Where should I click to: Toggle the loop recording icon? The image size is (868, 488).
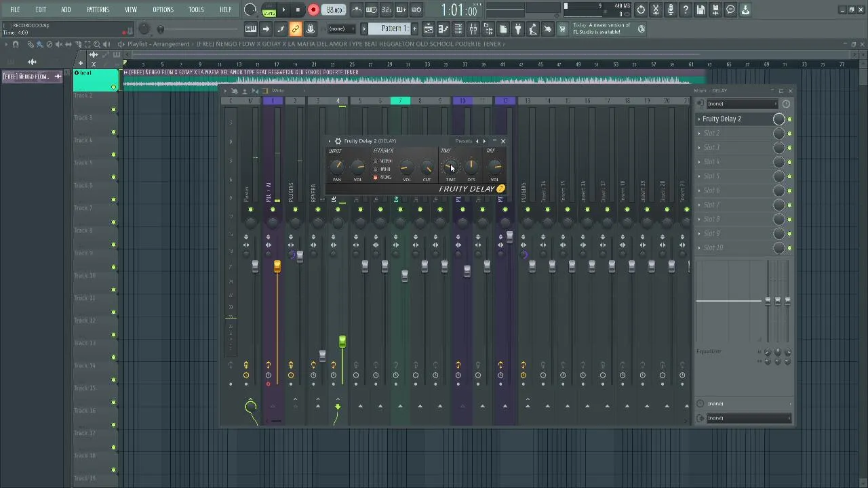(x=416, y=9)
